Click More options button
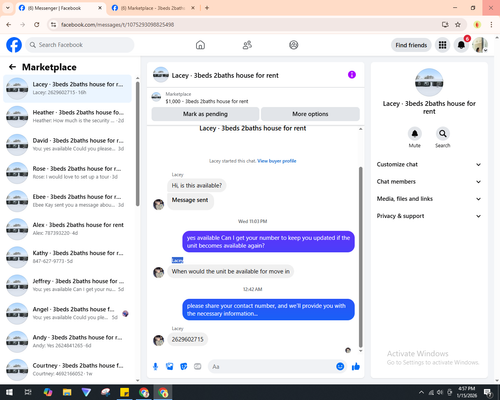Image resolution: width=500 pixels, height=400 pixels. (310, 114)
